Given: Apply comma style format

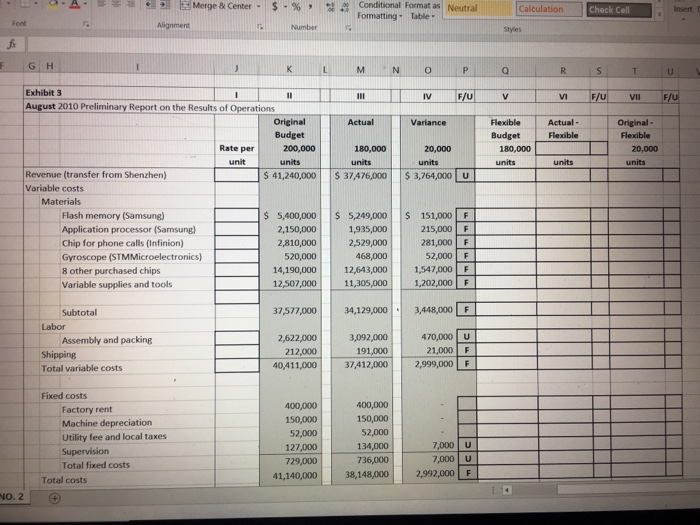Looking at the screenshot, I should click(x=310, y=7).
